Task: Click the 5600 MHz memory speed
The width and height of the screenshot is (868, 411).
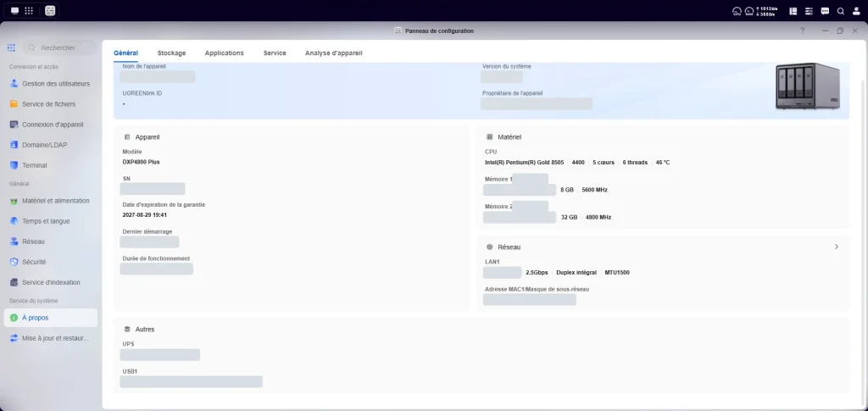Action: 594,190
